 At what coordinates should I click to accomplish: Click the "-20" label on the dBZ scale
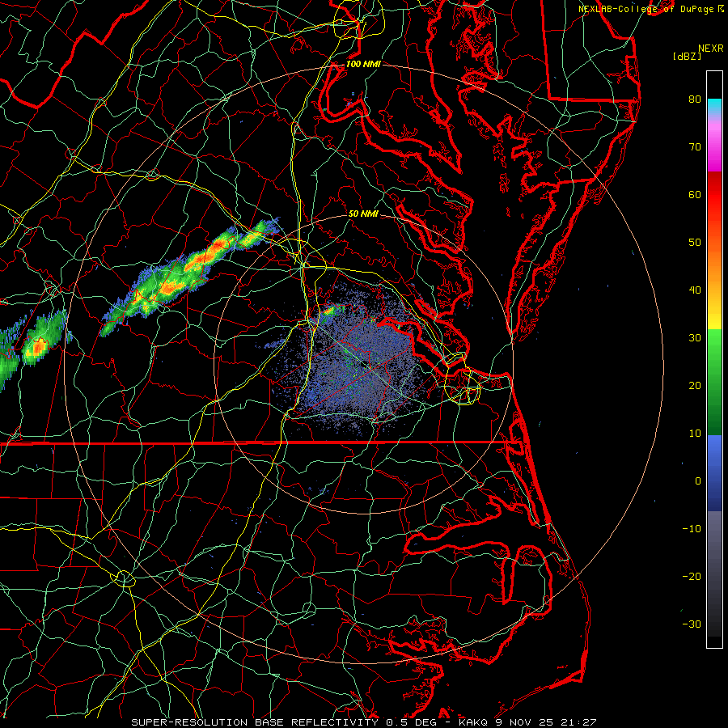(692, 577)
